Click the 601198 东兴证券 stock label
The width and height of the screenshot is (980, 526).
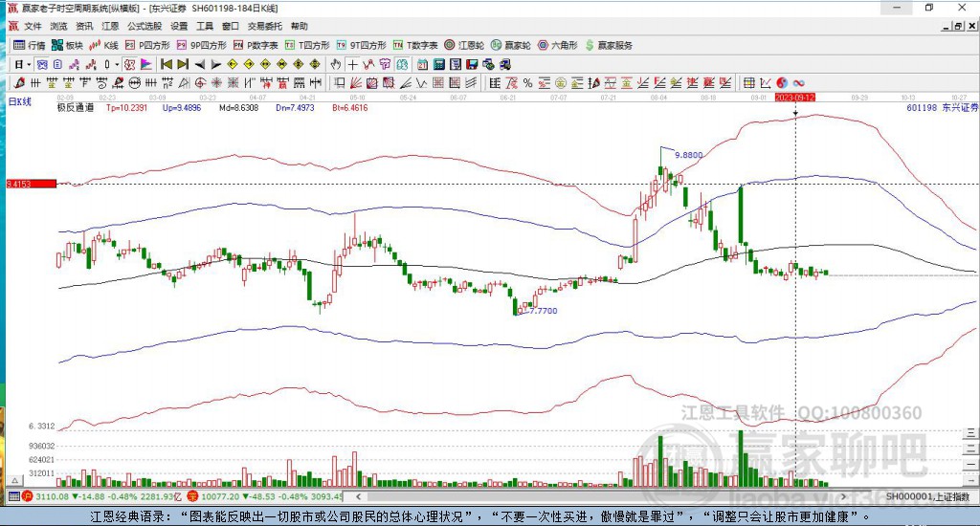point(942,107)
